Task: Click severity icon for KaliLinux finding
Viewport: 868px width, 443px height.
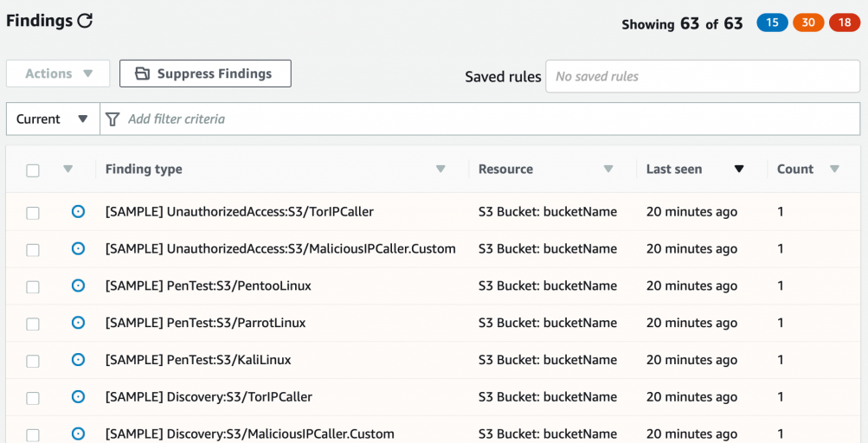Action: click(x=78, y=360)
